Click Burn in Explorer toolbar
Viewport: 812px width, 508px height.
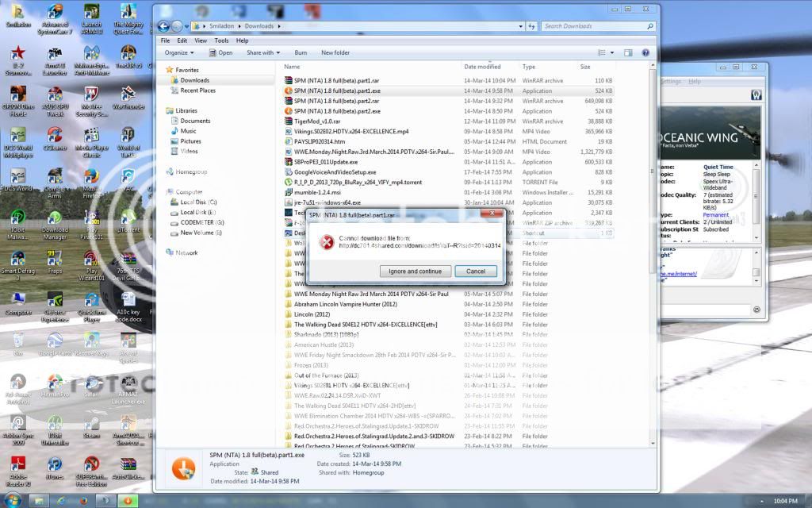pos(301,53)
